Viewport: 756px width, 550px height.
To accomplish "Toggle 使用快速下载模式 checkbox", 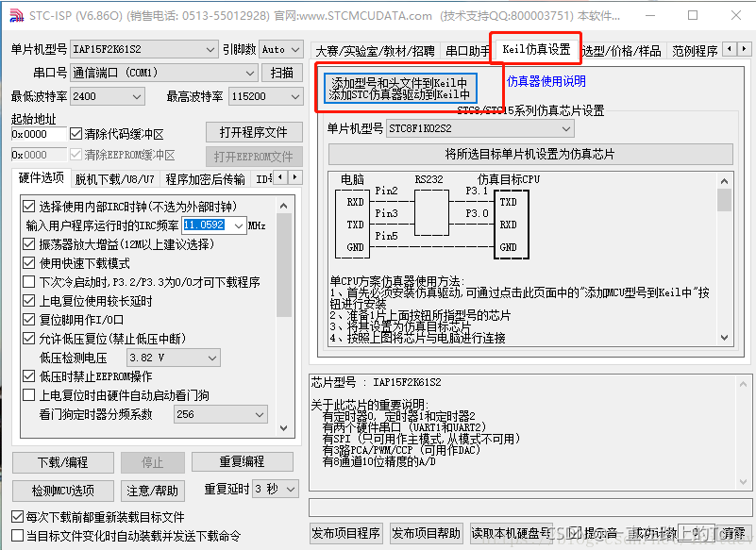I will click(29, 263).
